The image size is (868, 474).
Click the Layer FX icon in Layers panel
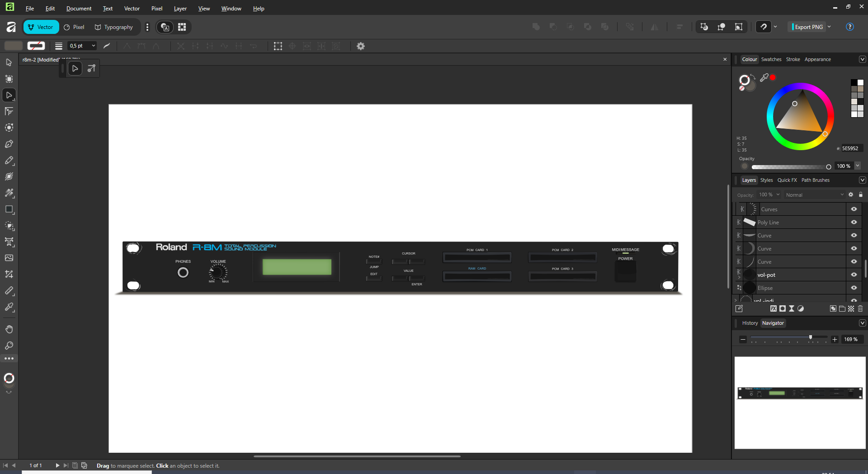click(774, 308)
